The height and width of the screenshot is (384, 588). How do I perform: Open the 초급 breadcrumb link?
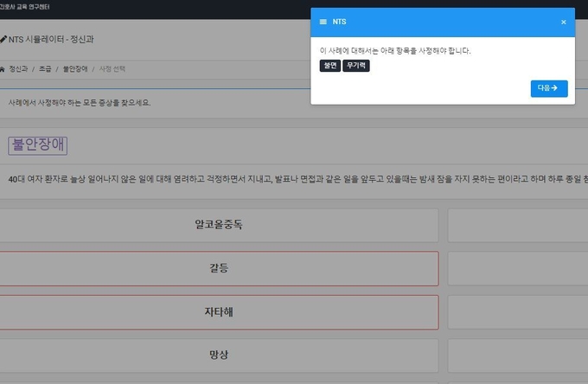(45, 69)
